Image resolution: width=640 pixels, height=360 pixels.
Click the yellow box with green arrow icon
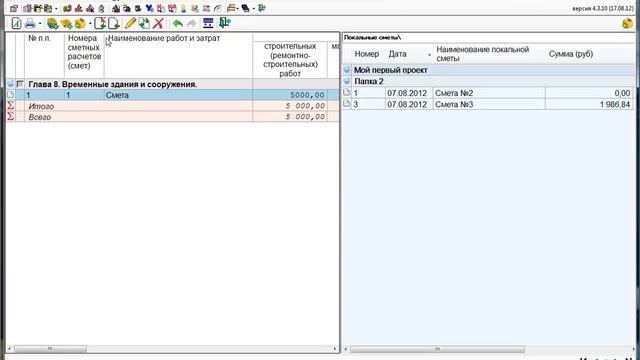pos(67,24)
